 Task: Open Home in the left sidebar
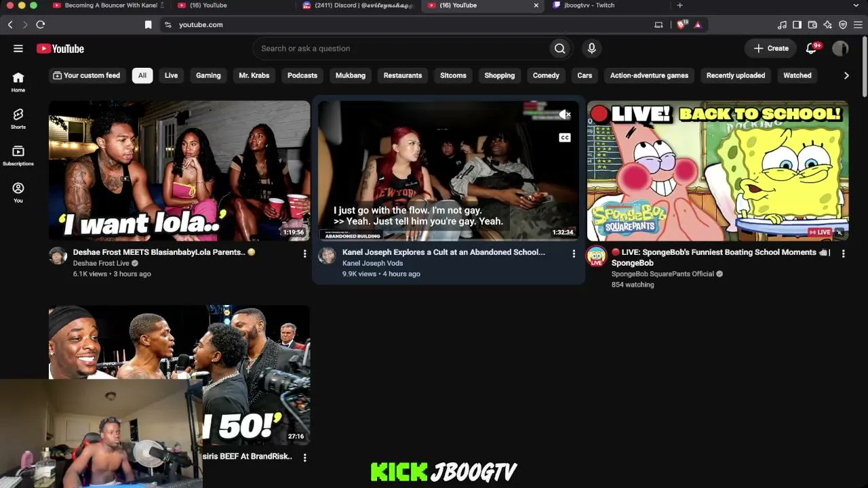click(18, 82)
